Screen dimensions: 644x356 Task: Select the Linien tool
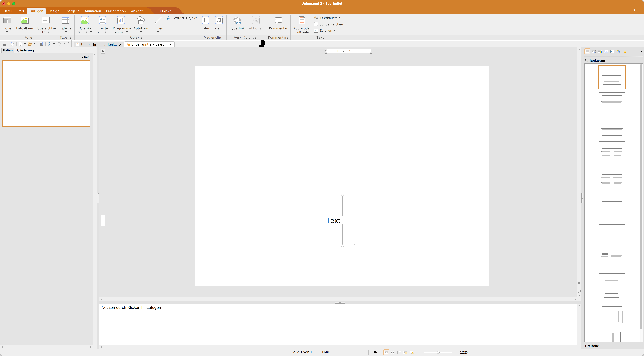(158, 23)
